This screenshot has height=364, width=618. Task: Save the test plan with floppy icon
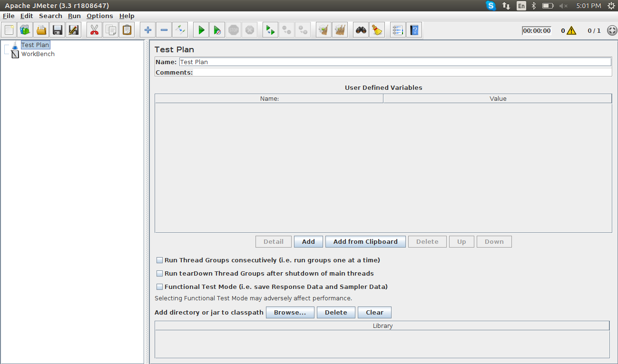58,30
